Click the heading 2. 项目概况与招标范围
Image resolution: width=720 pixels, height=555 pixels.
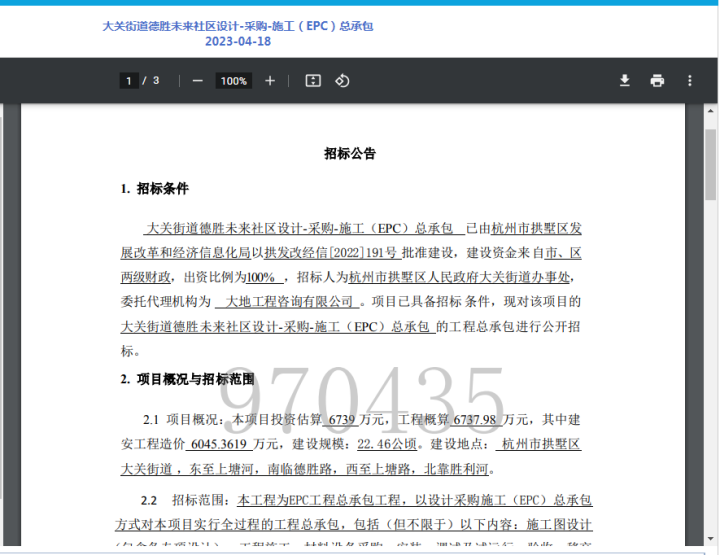point(187,379)
